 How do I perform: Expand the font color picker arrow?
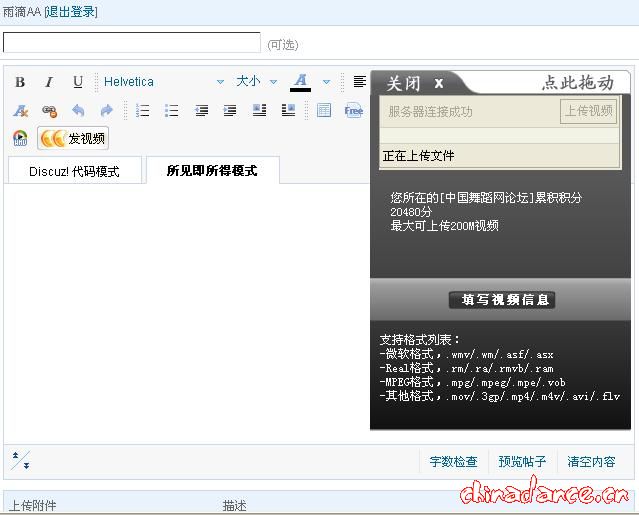326,82
